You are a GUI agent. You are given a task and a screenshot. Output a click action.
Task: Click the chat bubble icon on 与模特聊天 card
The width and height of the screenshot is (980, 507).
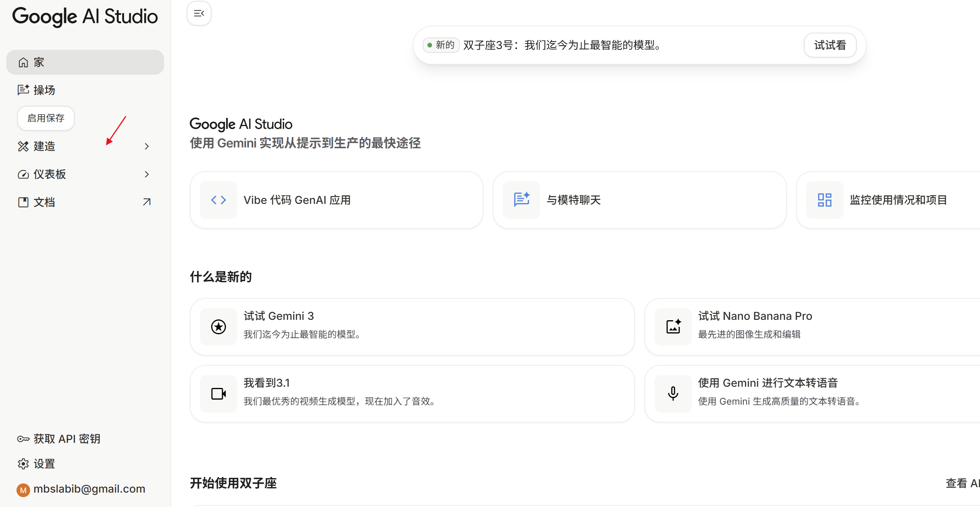click(521, 200)
